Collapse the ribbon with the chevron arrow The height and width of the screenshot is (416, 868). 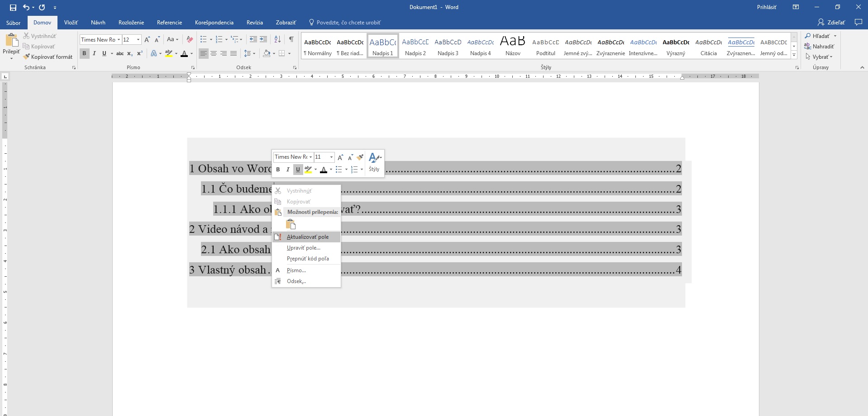pos(862,67)
